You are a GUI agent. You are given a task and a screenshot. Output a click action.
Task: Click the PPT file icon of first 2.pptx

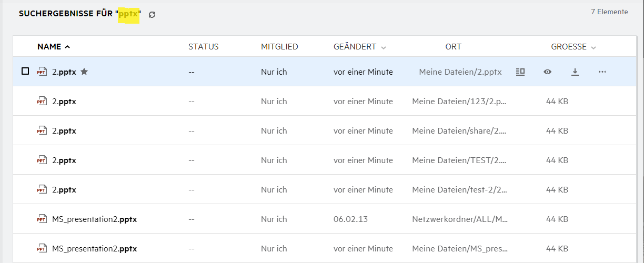42,72
